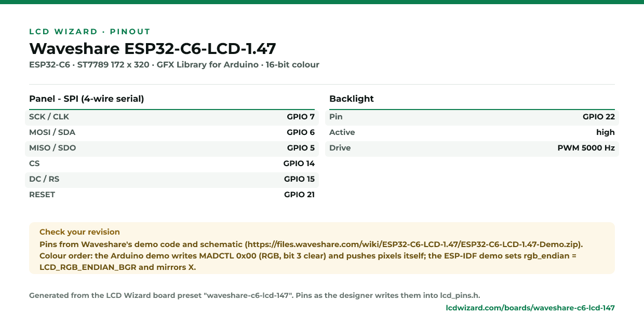Select the Backlight Pin row
The width and height of the screenshot is (644, 327).
472,117
